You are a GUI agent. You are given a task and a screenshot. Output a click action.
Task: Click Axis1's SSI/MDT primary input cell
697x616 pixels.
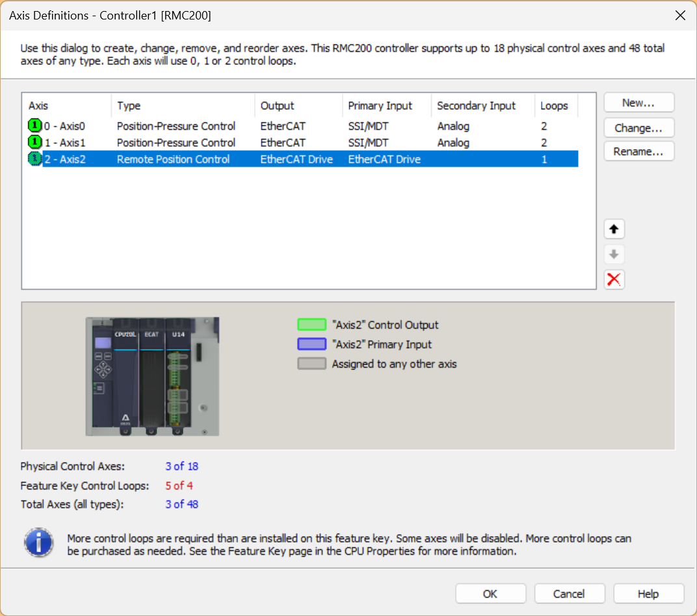(368, 142)
